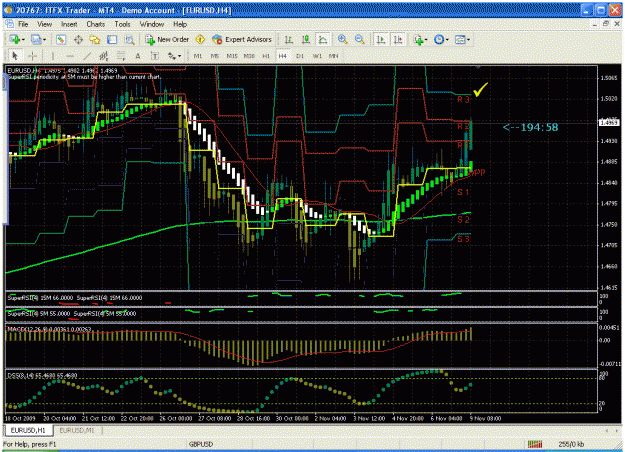This screenshot has height=452, width=625.
Task: Select the crosshair cursor tool
Action: [33, 56]
